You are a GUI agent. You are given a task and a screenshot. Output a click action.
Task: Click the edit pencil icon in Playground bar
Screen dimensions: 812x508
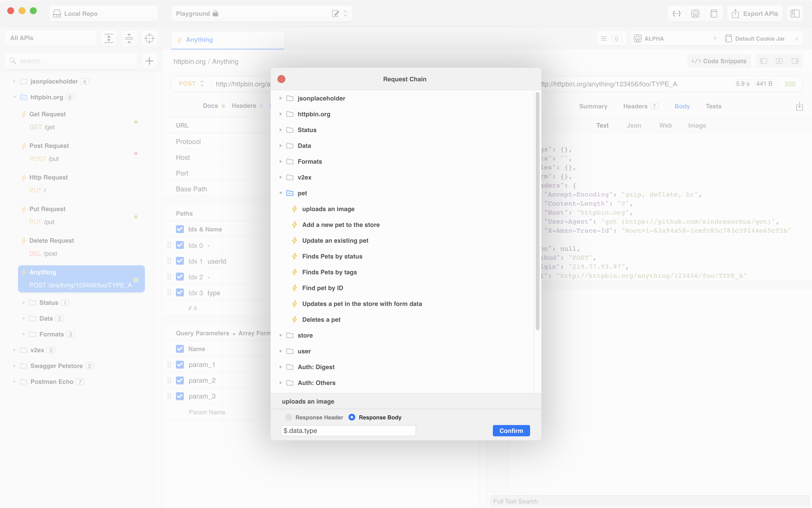335,14
